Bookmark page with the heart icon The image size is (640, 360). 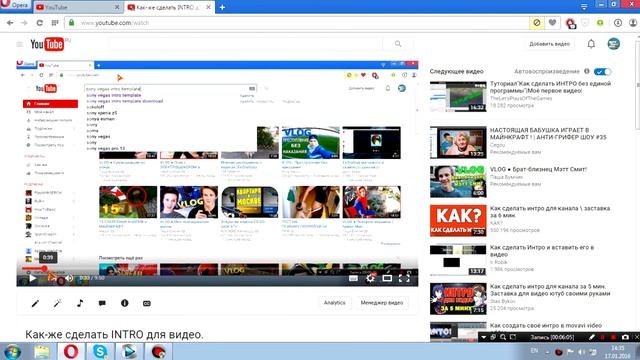(552, 23)
